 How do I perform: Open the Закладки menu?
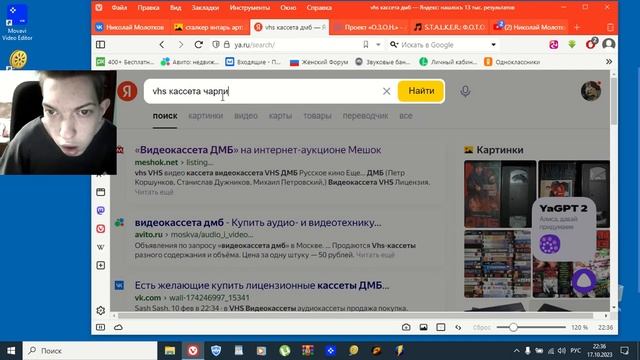pos(205,7)
